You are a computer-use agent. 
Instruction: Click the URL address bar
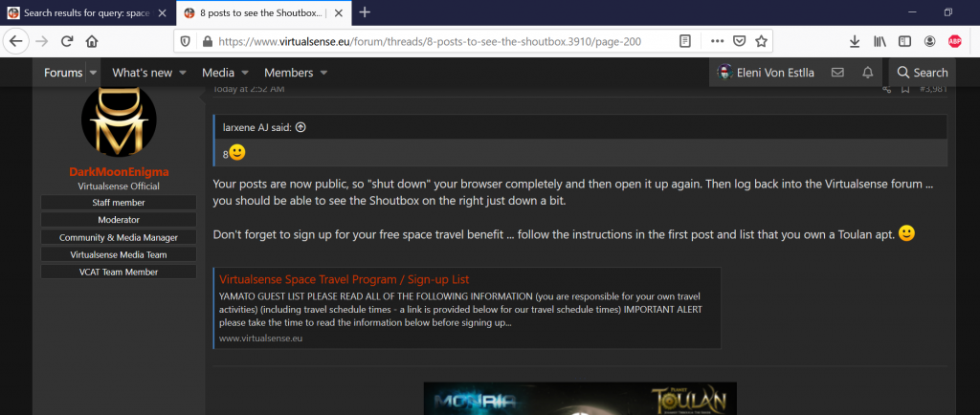pos(430,41)
